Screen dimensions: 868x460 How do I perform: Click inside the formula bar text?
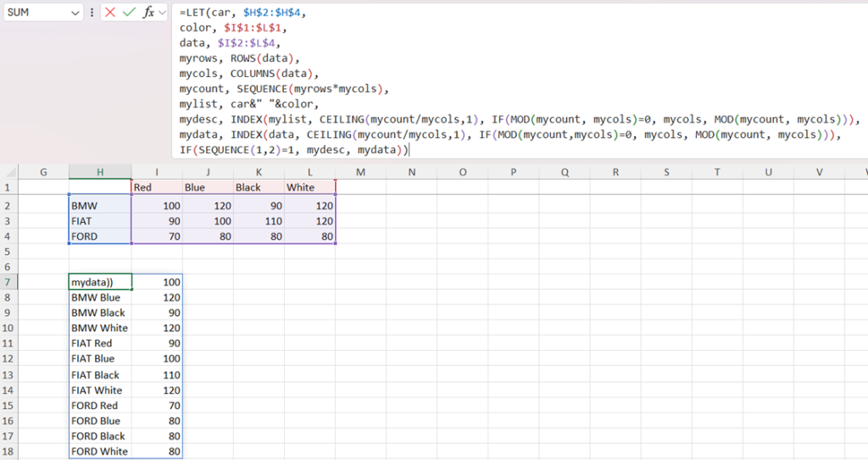(520, 80)
